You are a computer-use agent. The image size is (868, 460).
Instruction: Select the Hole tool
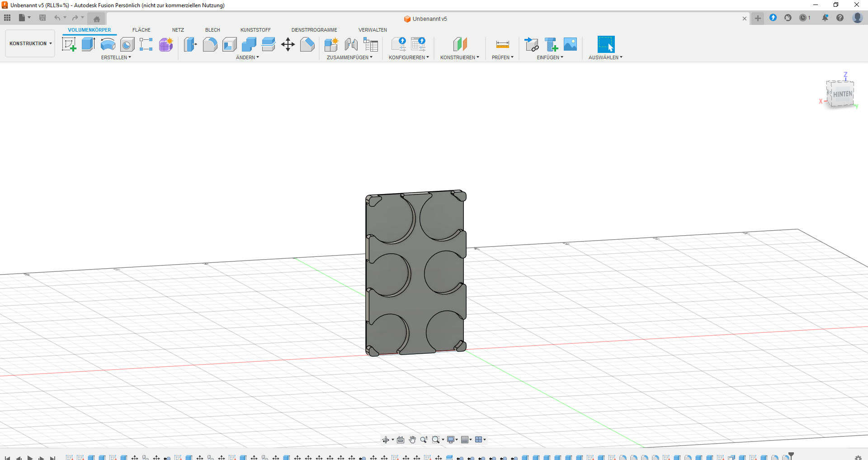(127, 44)
